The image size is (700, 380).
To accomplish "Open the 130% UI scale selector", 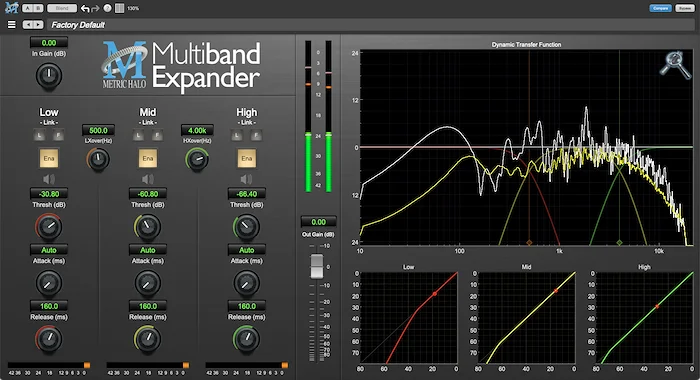I will (133, 8).
